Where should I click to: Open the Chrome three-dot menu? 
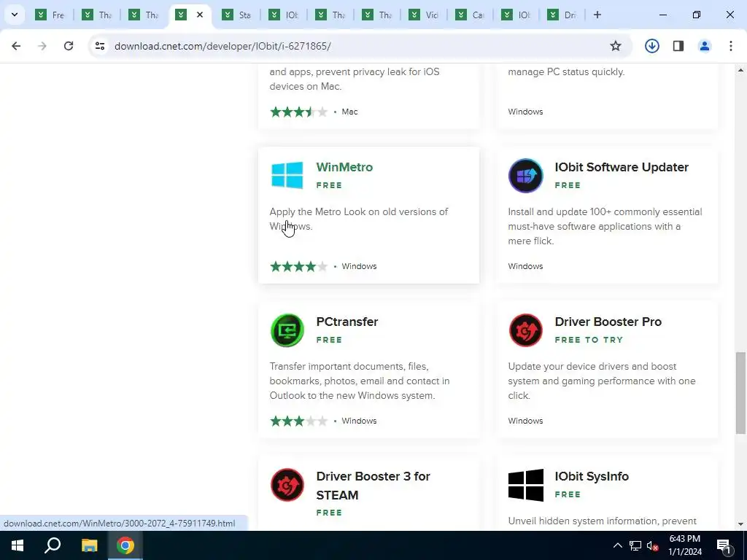pyautogui.click(x=731, y=46)
